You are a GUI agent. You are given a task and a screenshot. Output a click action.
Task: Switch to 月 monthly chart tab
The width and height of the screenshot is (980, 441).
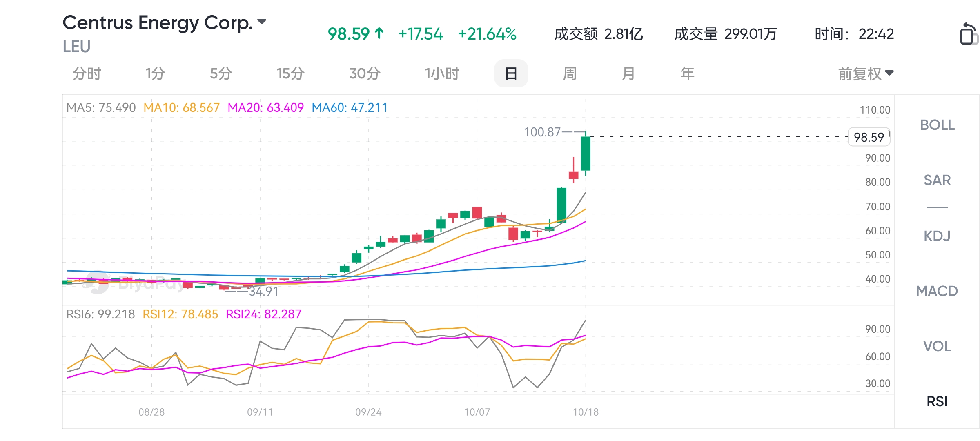tap(628, 74)
